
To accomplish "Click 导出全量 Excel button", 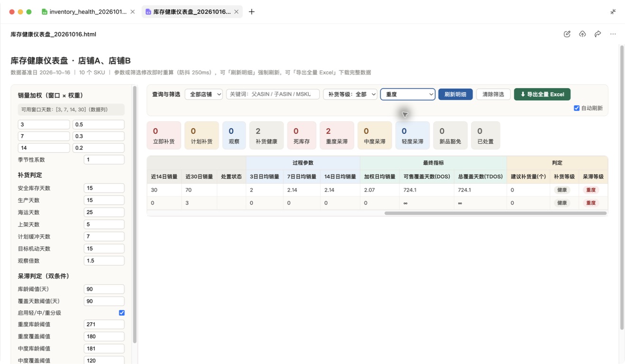I will tap(542, 94).
